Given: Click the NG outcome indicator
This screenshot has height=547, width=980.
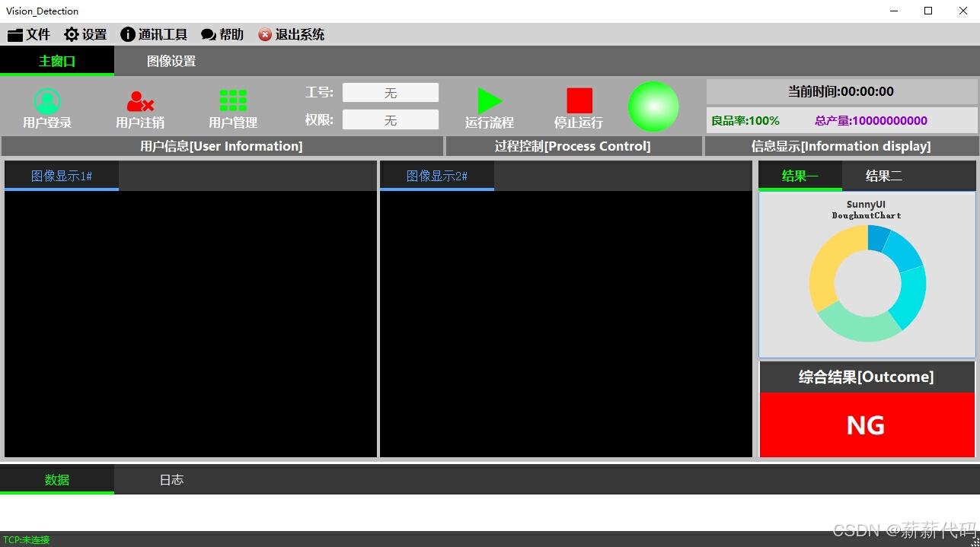Looking at the screenshot, I should (x=866, y=425).
